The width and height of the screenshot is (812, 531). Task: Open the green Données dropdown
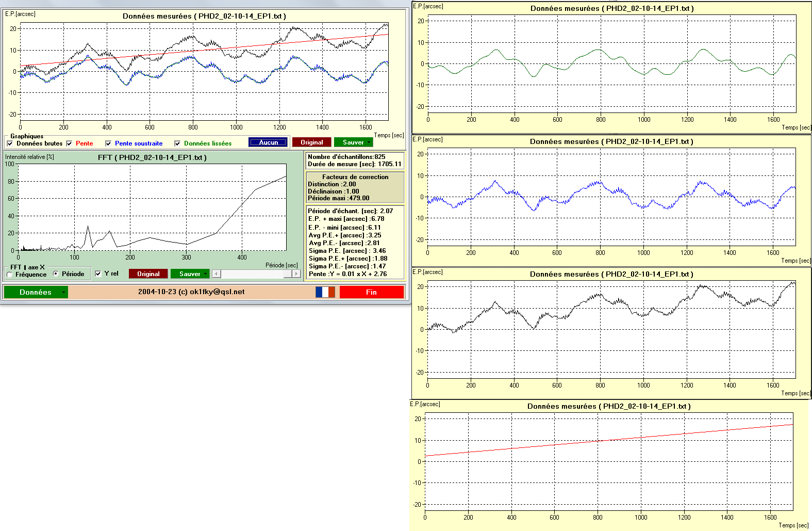36,292
